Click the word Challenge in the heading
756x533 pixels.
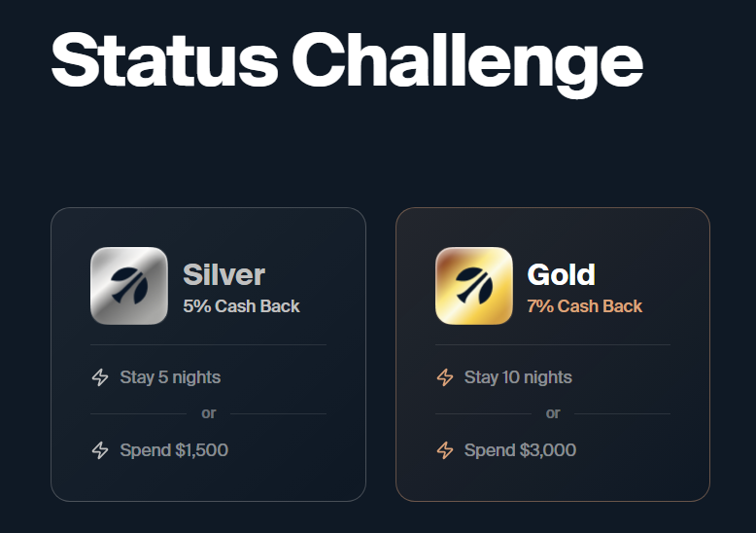(466, 60)
